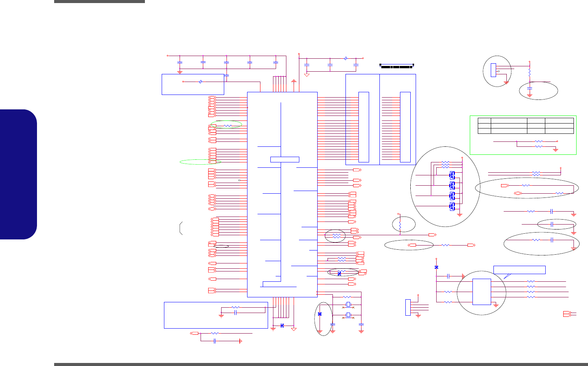Click the small component inside the top-right circle
The height and width of the screenshot is (366, 588).
(x=493, y=70)
